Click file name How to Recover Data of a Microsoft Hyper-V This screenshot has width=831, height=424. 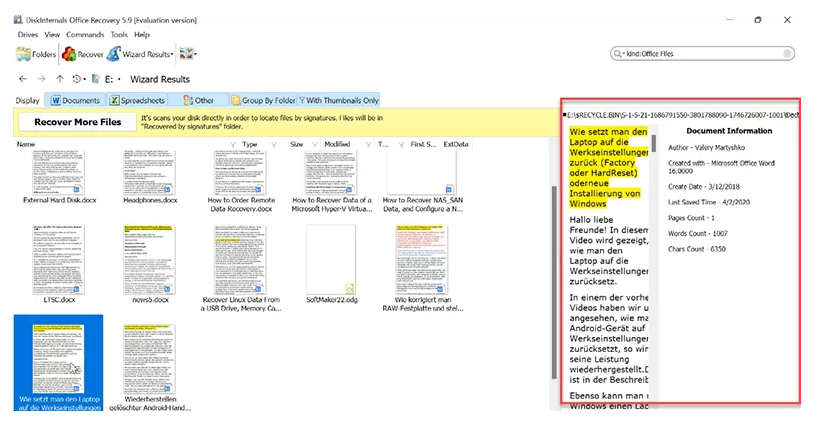(x=332, y=205)
